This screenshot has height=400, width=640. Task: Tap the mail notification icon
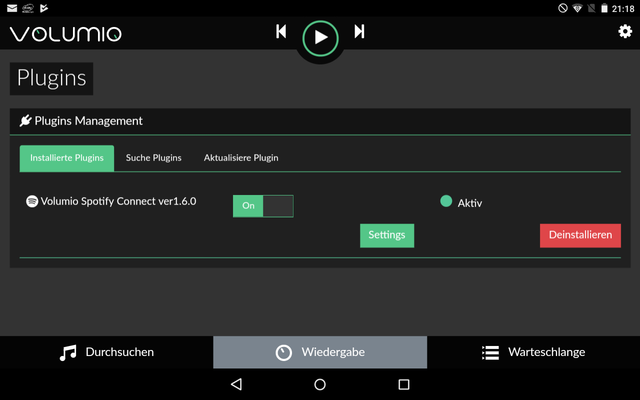(12, 8)
